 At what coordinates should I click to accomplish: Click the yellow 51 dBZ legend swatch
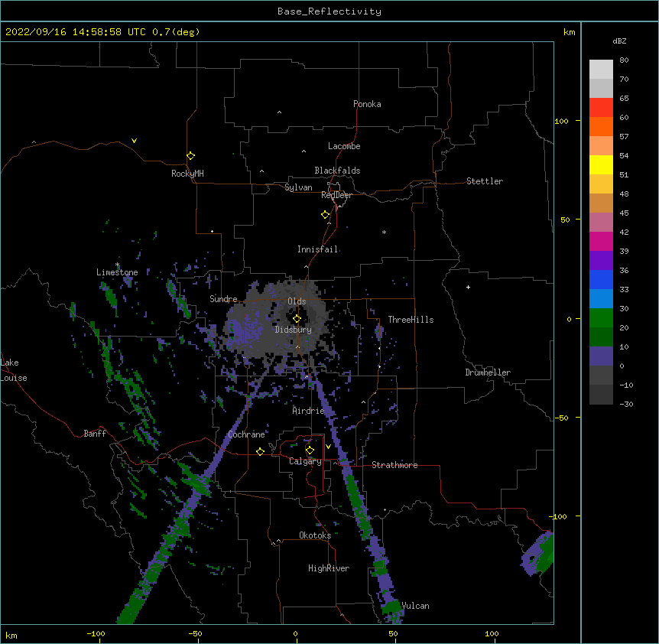(x=601, y=165)
